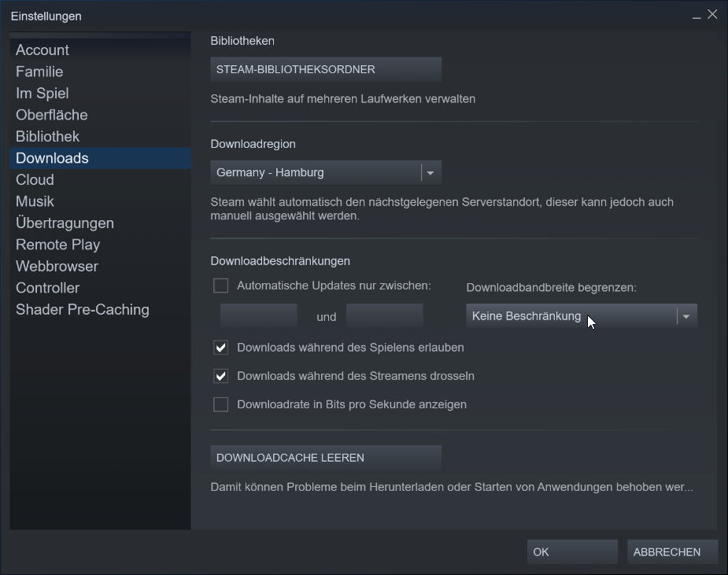Image resolution: width=728 pixels, height=575 pixels.
Task: Open the Webbrowser settings
Action: tap(100, 267)
